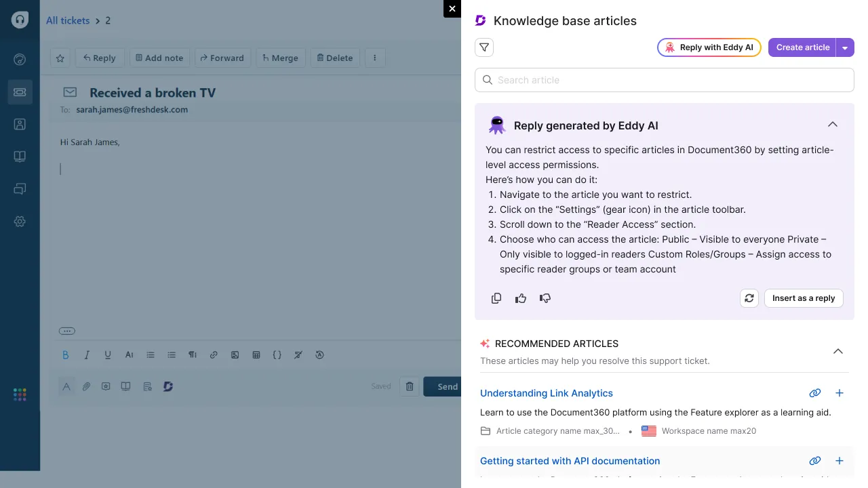868x488 pixels.
Task: Click Insert as a reply
Action: point(804,298)
